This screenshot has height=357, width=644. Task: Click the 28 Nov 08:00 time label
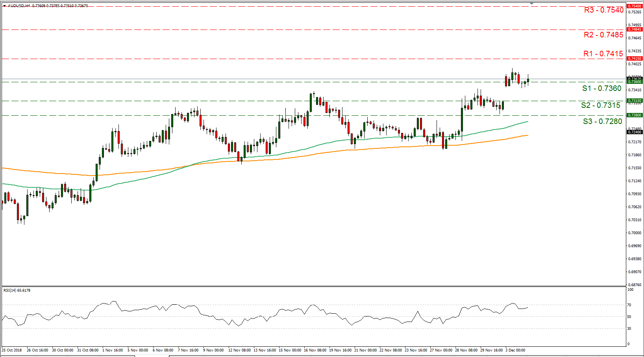466,350
